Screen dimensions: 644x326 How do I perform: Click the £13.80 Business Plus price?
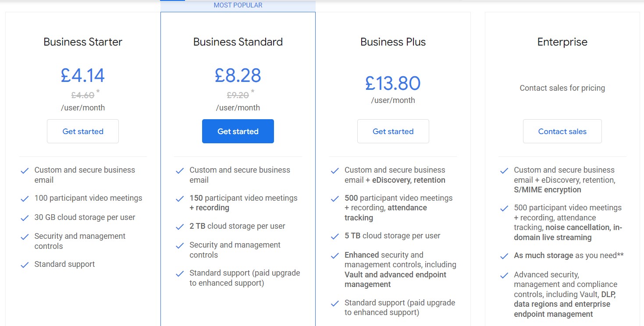coord(393,83)
